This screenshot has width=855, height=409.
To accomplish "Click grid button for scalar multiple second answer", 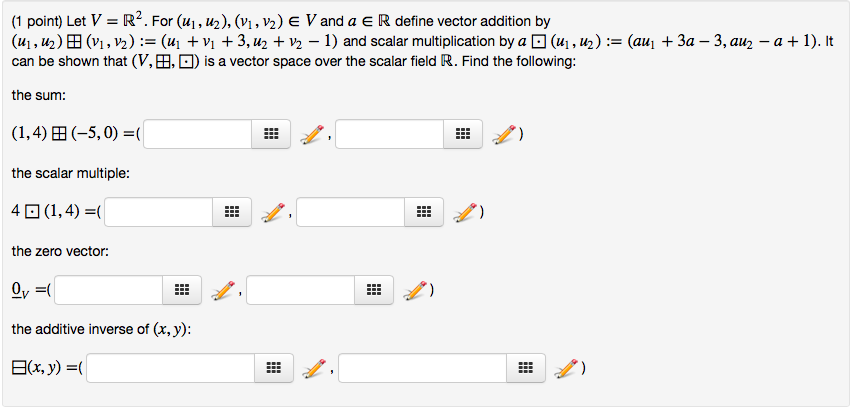I will 424,212.
